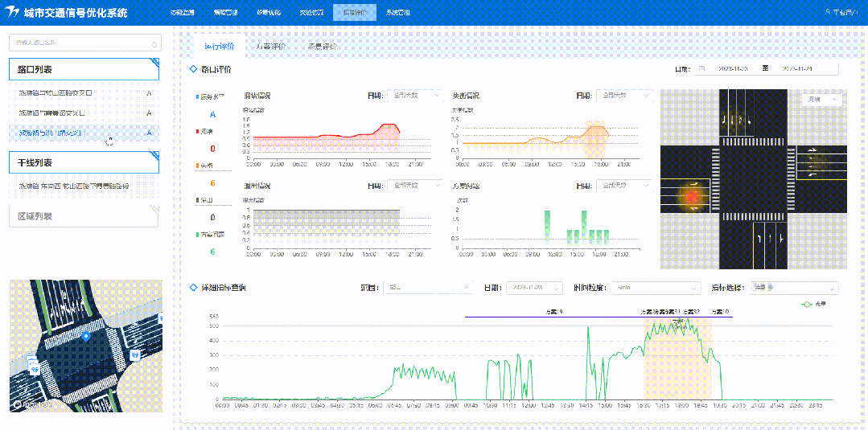This screenshot has height=430, width=868.
Task: Click the 方案19 label above the flow chart
Action: 554,312
